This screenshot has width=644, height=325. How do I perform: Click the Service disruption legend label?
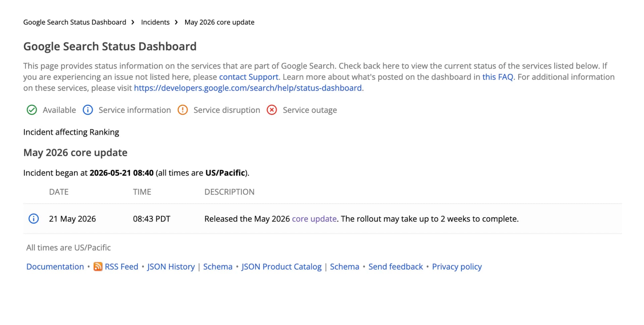[x=227, y=110]
